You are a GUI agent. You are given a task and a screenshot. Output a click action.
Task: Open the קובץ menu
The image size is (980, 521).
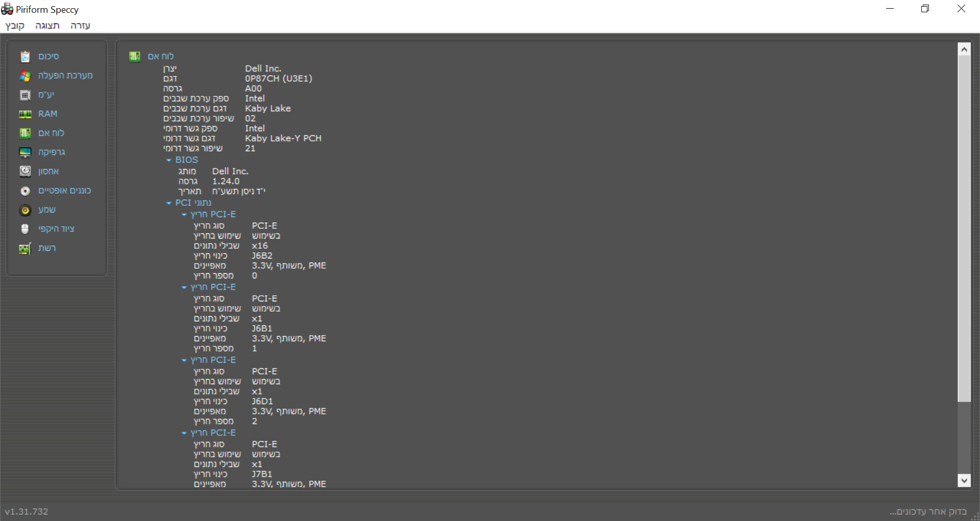(15, 26)
